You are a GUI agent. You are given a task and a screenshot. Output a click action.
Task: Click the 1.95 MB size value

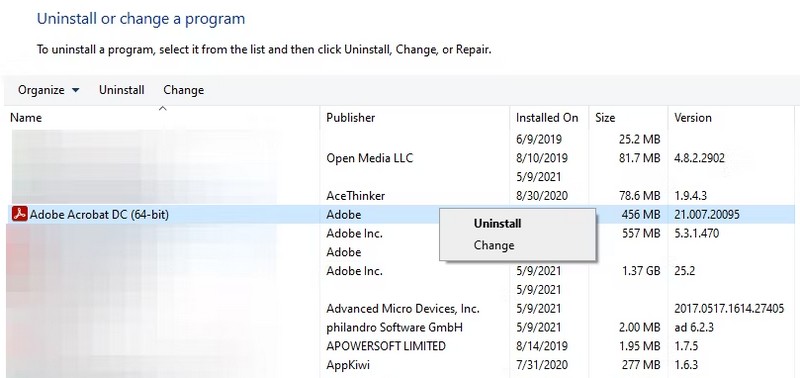pos(638,346)
